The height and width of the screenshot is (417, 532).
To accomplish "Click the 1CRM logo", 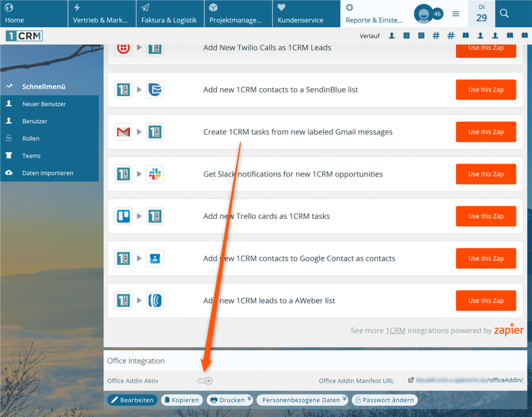I will [24, 36].
